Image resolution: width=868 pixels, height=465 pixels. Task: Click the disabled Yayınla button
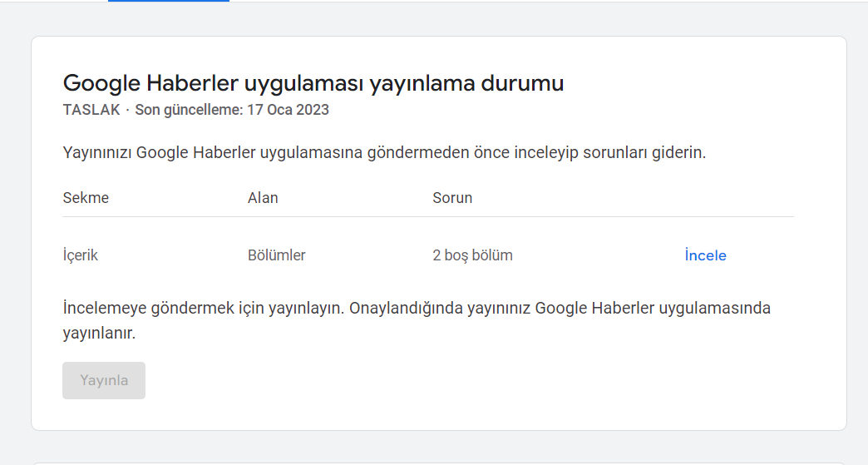[x=104, y=380]
